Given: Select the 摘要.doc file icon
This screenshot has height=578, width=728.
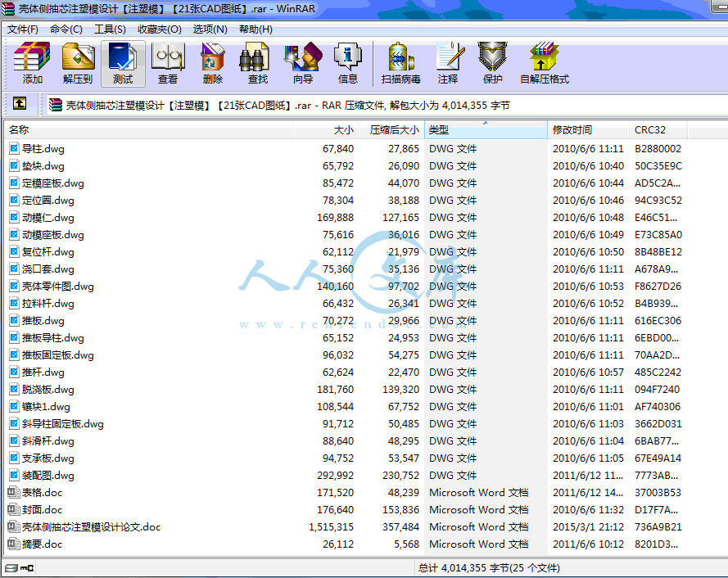Looking at the screenshot, I should pos(13,544).
